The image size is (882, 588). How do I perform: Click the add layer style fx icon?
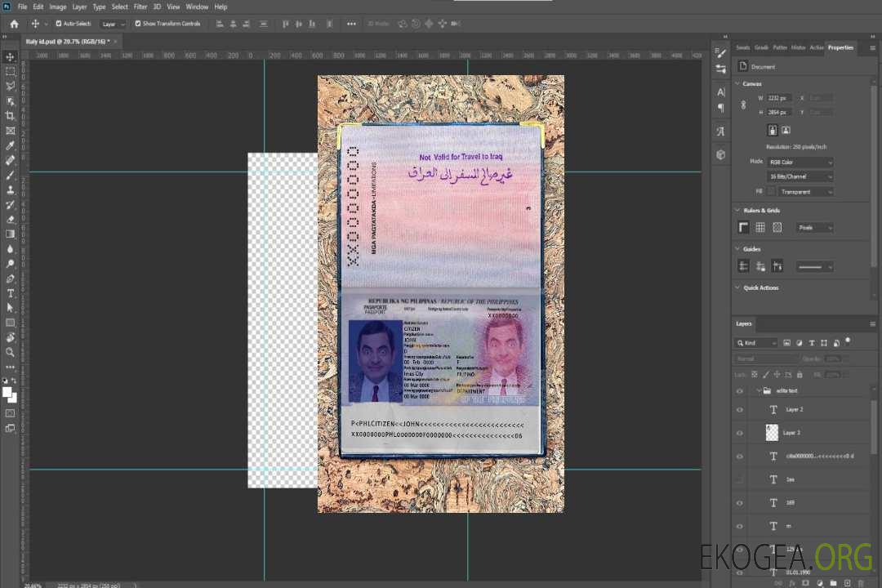[x=792, y=583]
